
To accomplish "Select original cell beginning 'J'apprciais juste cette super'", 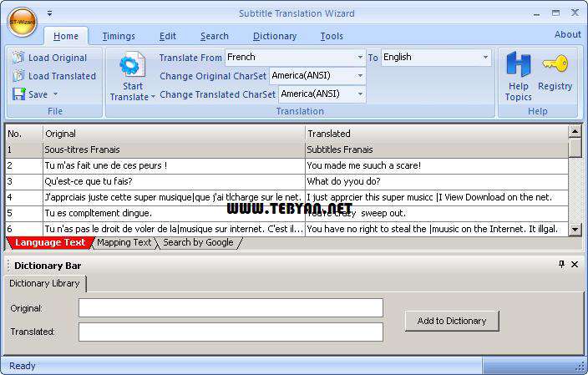I will coord(174,198).
